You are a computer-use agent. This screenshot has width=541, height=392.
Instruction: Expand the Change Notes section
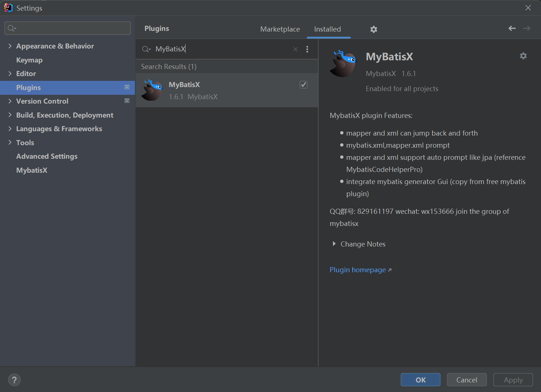tap(334, 244)
